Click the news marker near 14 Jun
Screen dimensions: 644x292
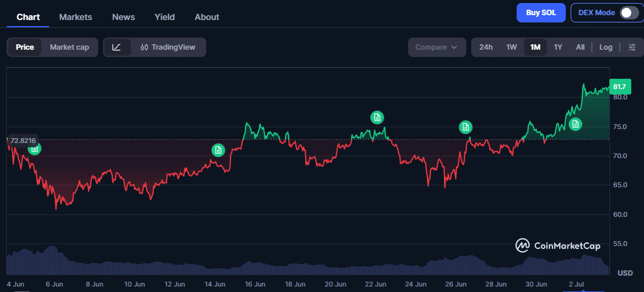click(218, 150)
